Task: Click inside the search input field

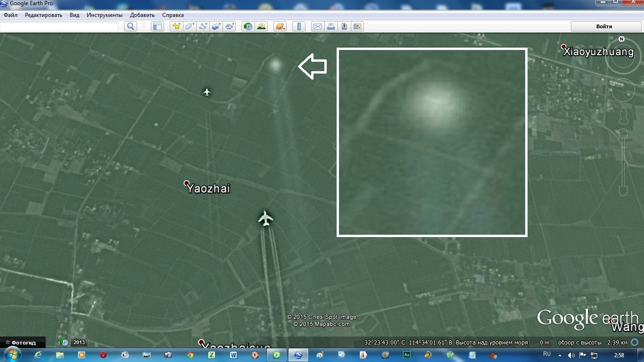Action: (59, 26)
